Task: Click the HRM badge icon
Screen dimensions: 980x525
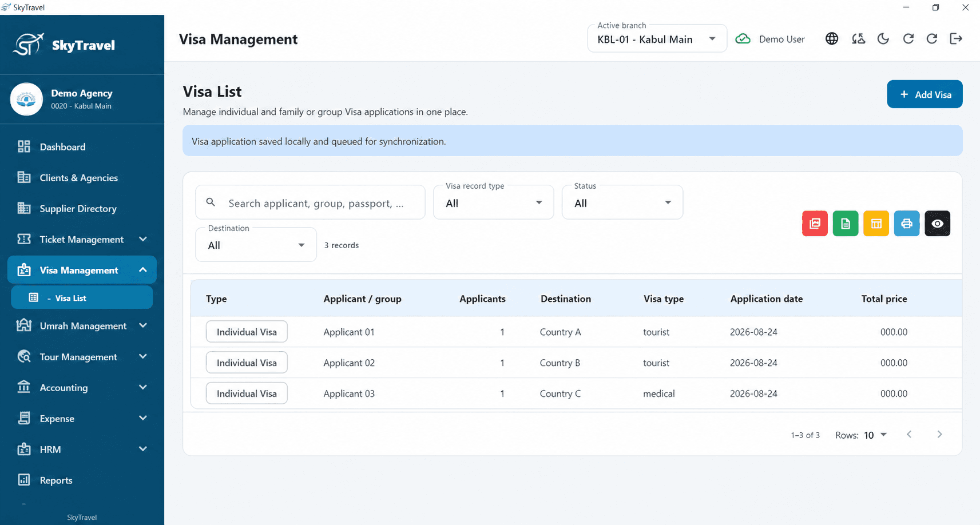Action: point(24,449)
